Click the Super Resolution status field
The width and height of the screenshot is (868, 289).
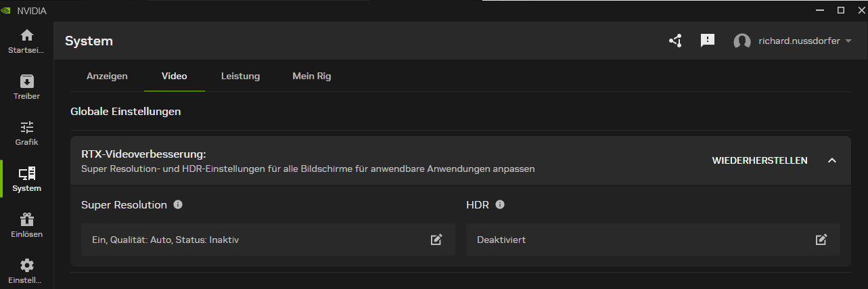pos(268,240)
